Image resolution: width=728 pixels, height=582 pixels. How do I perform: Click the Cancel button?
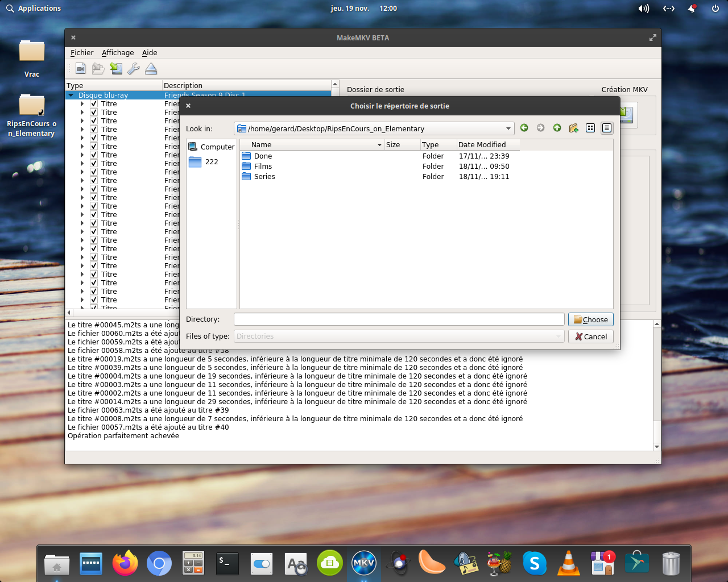(x=591, y=336)
